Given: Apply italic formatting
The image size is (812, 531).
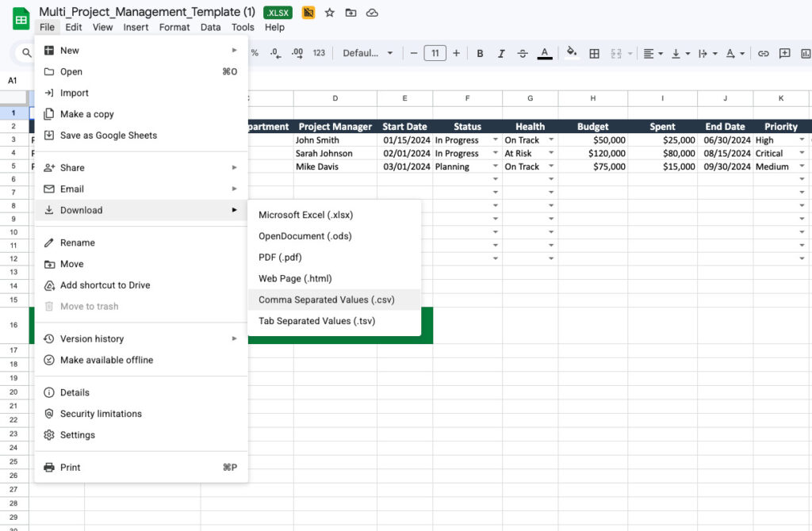Looking at the screenshot, I should click(501, 53).
